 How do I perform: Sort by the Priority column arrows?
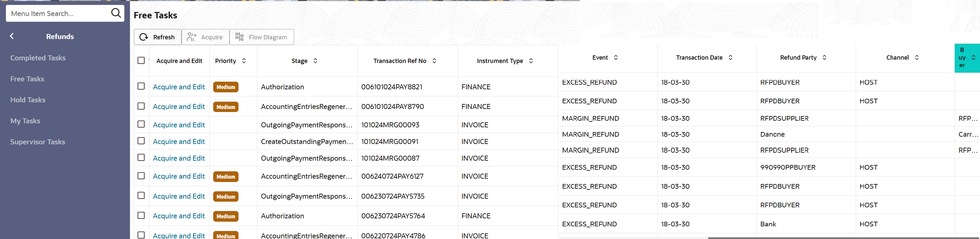[244, 61]
